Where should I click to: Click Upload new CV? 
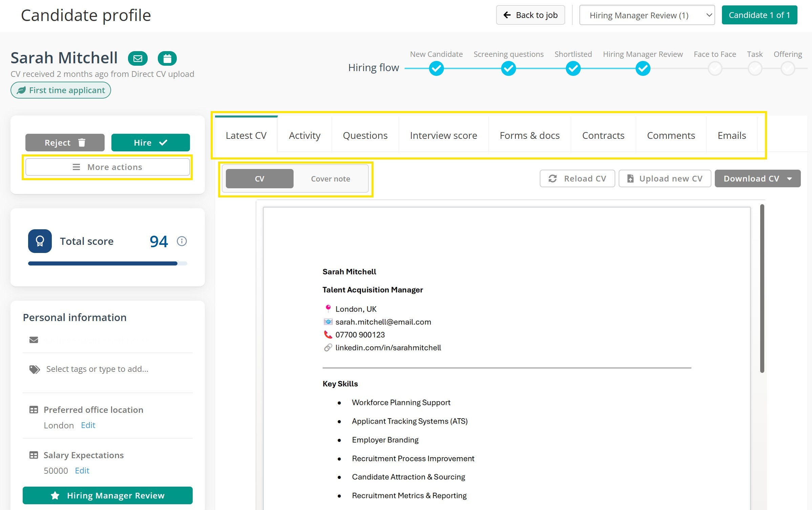tap(665, 178)
